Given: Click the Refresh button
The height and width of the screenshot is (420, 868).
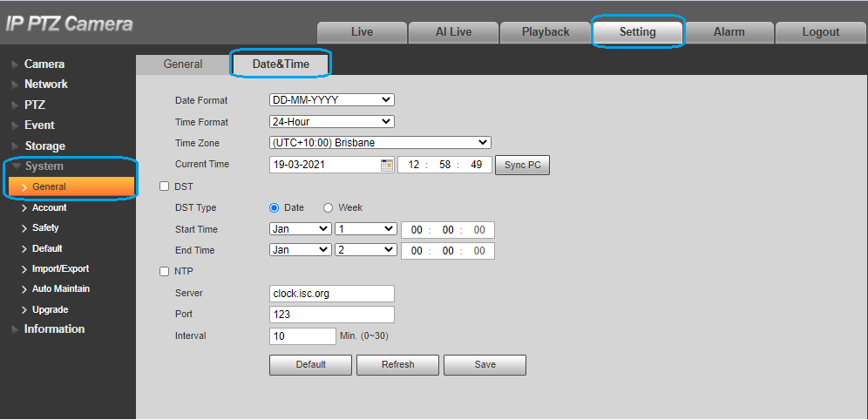Looking at the screenshot, I should [x=397, y=364].
